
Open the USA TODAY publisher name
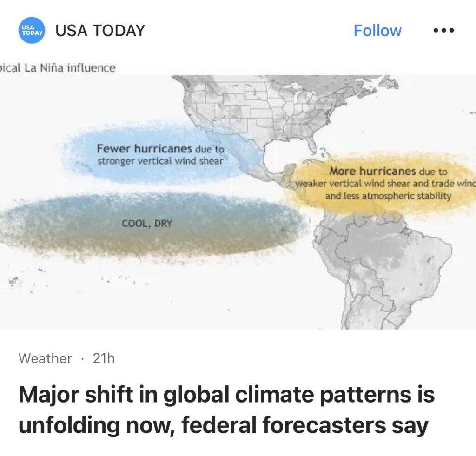point(100,31)
